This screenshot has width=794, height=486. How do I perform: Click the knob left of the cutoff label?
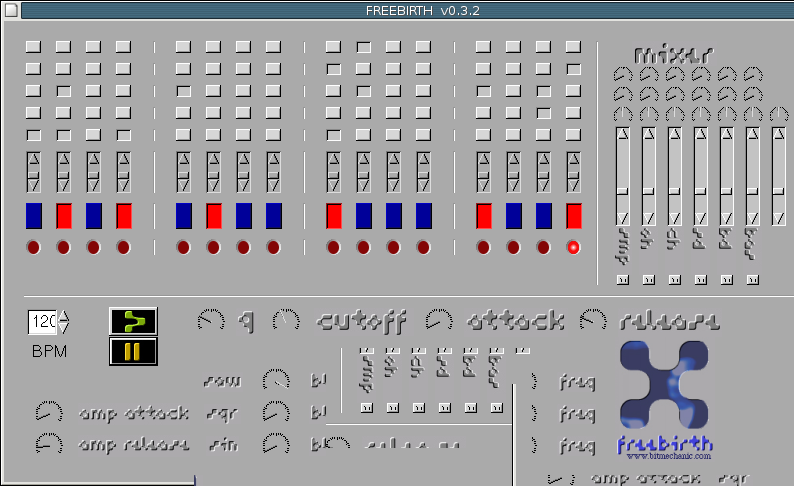point(286,321)
